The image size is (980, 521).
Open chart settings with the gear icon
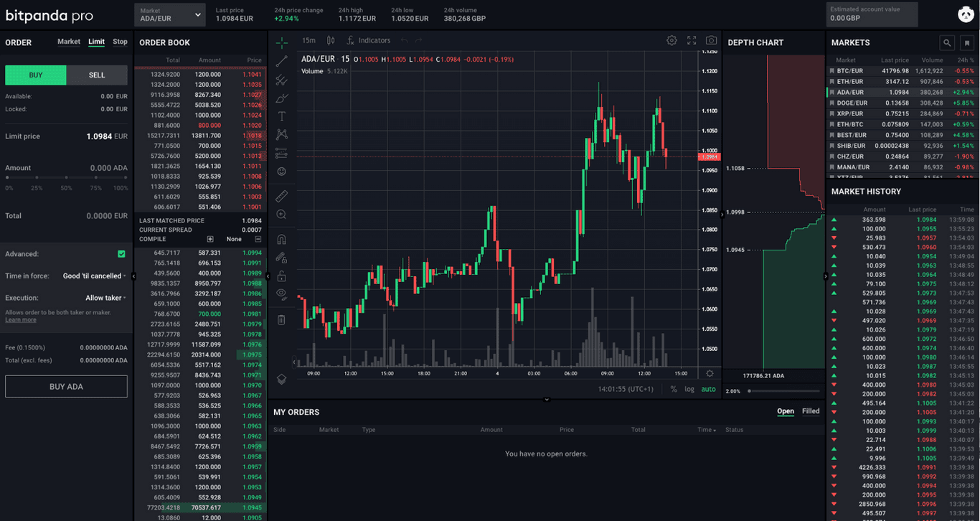click(x=672, y=41)
